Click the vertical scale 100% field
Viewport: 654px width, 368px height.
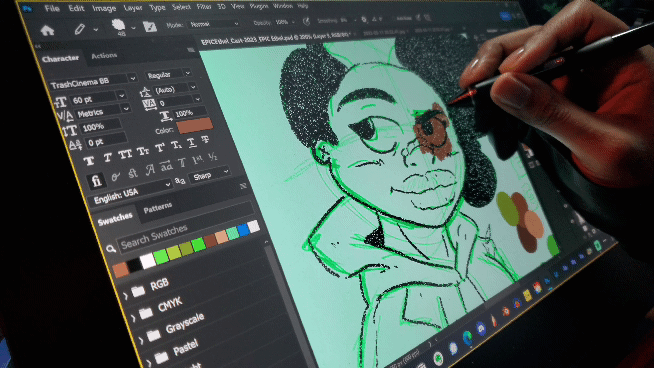tap(101, 126)
